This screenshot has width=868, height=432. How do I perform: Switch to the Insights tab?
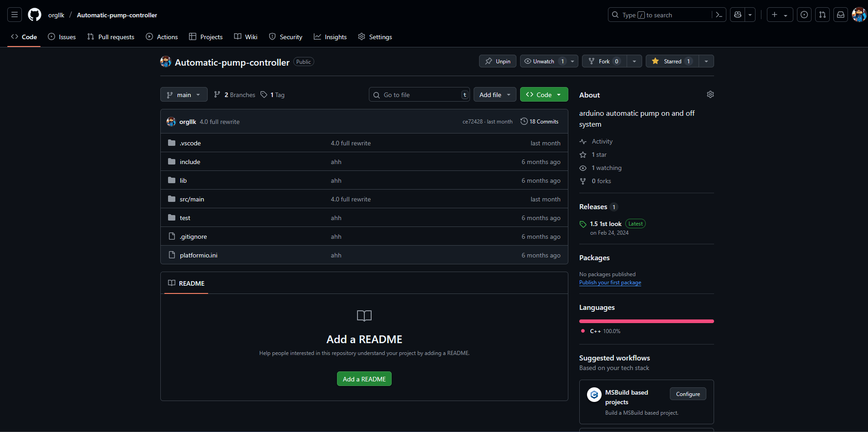(x=330, y=37)
